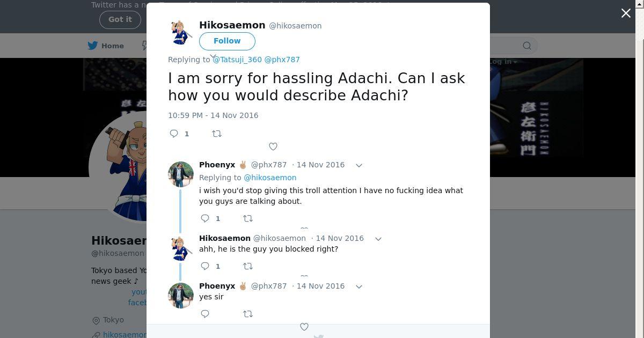Open options chevron on Phoenyx's first reply
Image resolution: width=644 pixels, height=338 pixels.
359,165
